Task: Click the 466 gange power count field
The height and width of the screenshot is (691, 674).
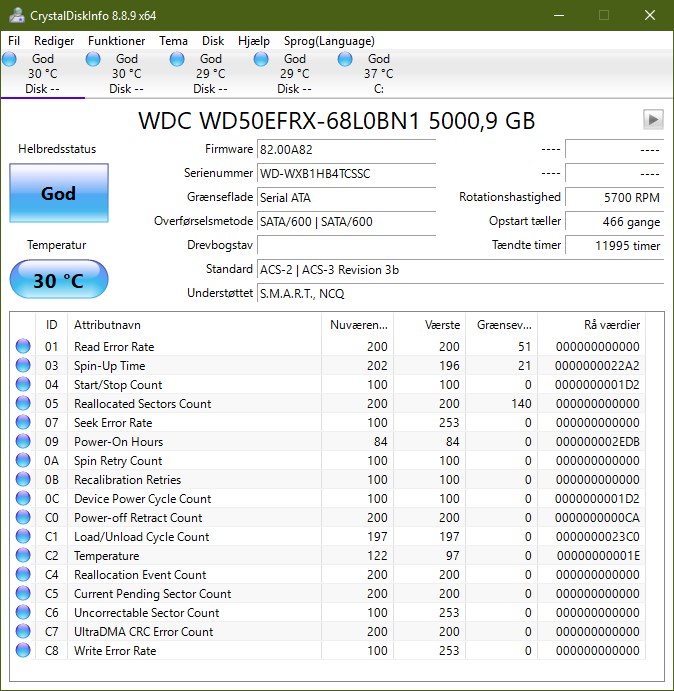Action: pos(614,221)
